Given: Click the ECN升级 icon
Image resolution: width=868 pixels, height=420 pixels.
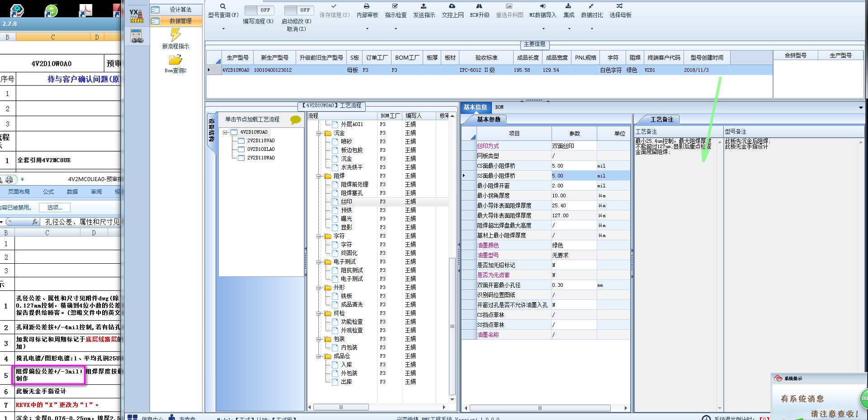Looking at the screenshot, I should [x=479, y=6].
